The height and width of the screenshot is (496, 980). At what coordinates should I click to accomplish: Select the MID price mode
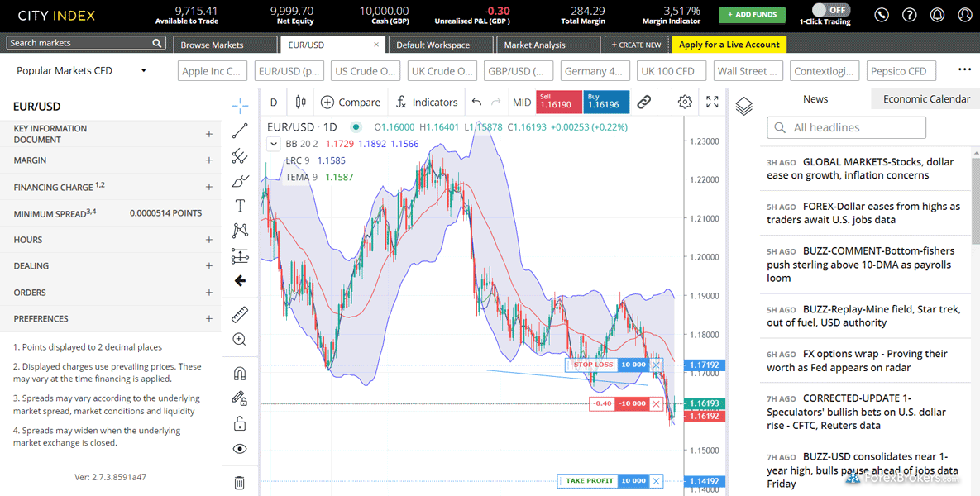click(522, 103)
